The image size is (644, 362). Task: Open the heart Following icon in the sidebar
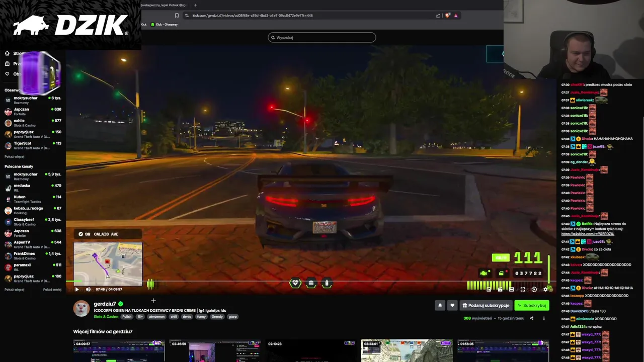click(x=7, y=74)
